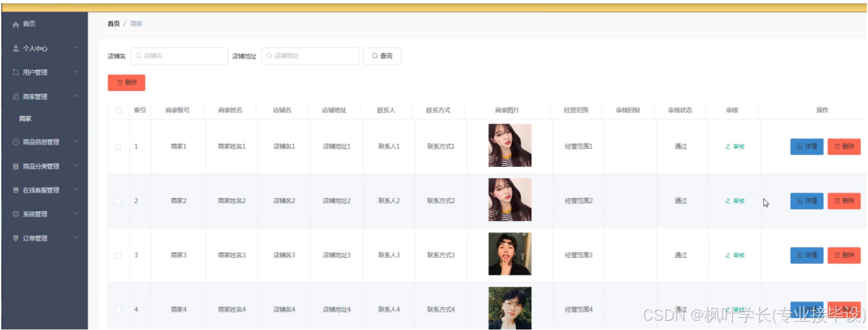Click the cell 经营范围4
This screenshot has width=868, height=330.
[579, 310]
